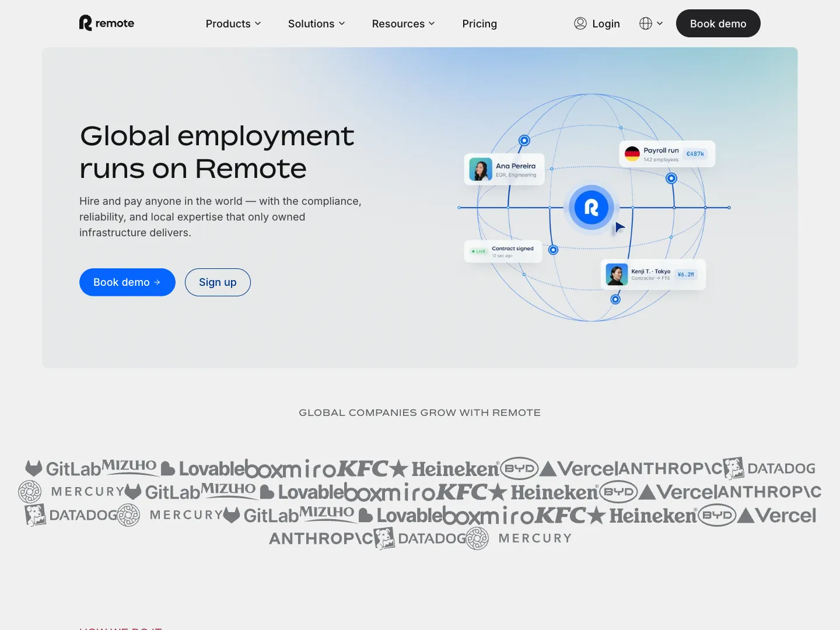
Task: Open the globe language selector
Action: point(646,23)
